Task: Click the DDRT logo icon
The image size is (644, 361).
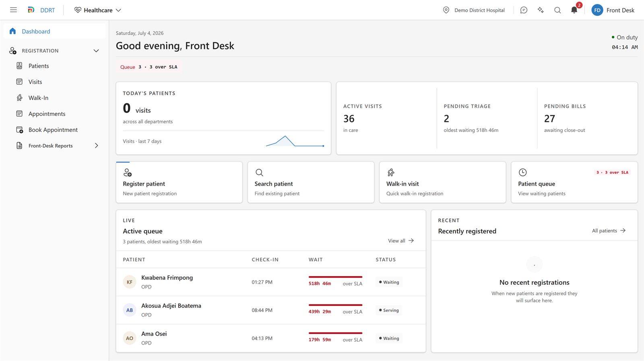Action: (31, 10)
